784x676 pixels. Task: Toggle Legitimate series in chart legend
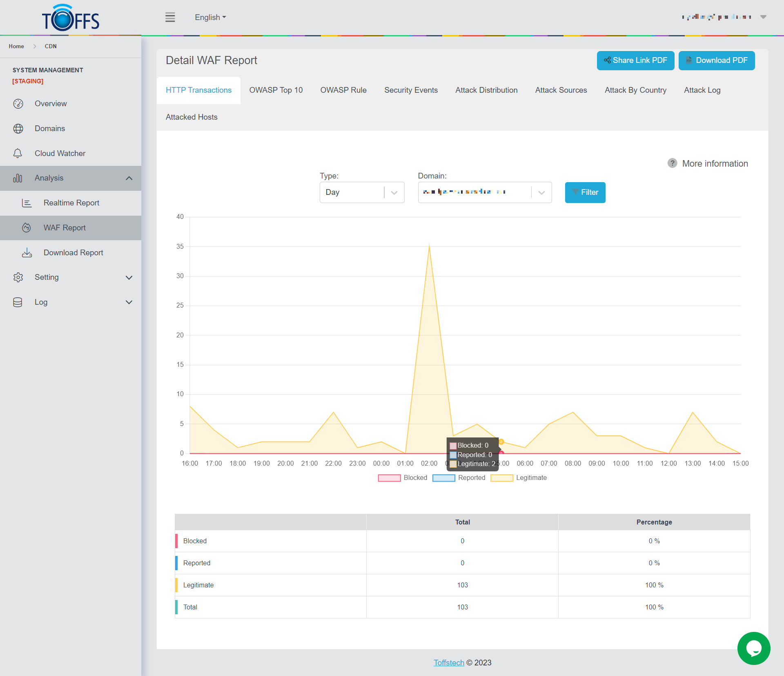click(502, 478)
